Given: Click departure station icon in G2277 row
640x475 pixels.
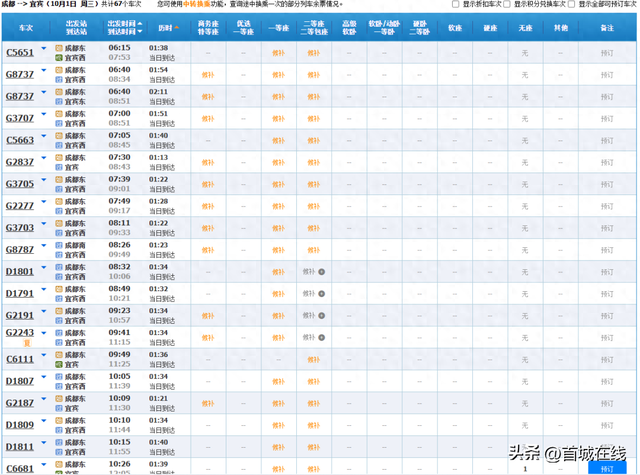Looking at the screenshot, I should (x=59, y=201).
